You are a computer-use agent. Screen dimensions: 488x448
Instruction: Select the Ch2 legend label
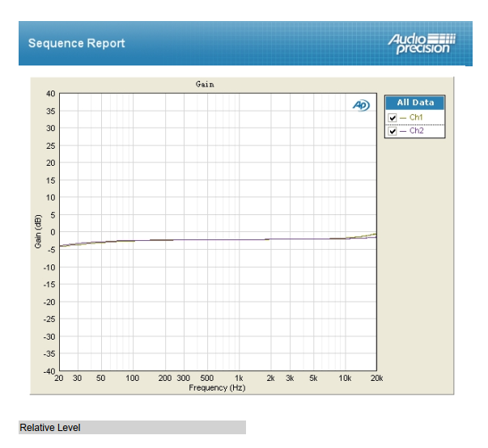416,131
